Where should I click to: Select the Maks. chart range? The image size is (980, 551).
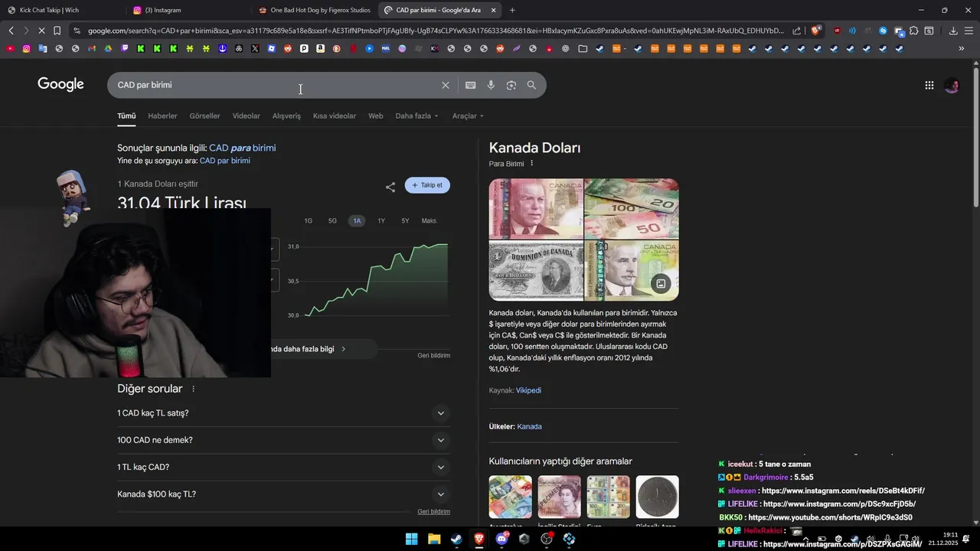point(430,220)
